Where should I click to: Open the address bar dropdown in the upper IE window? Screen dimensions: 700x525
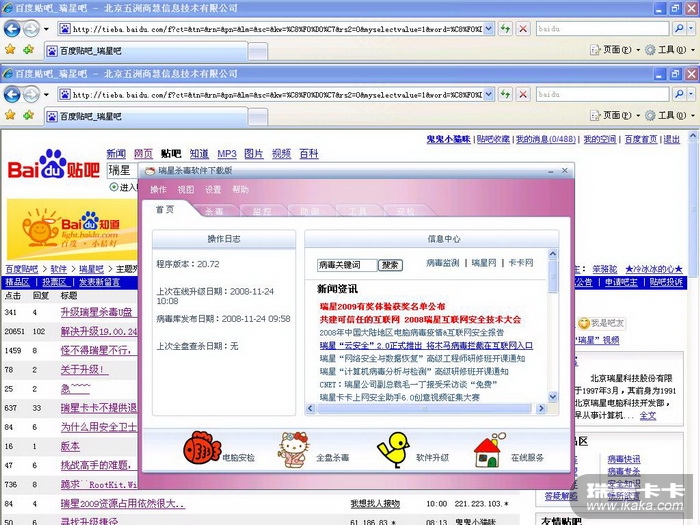488,29
